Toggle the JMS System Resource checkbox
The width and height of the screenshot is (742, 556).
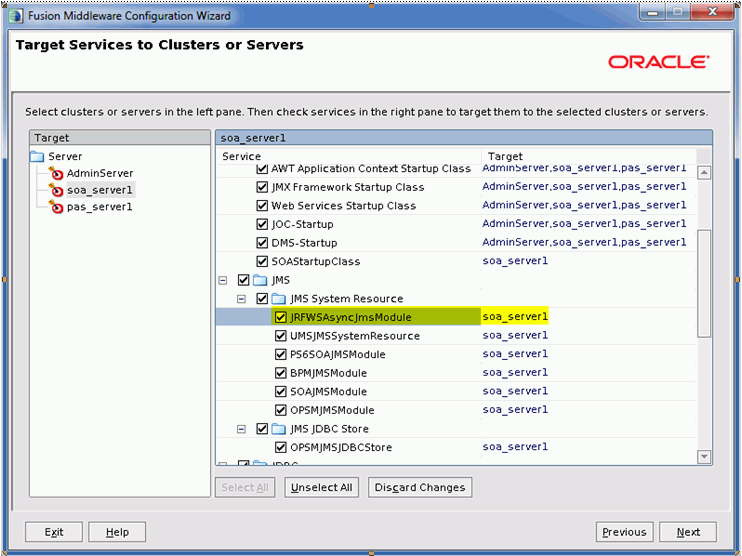coord(262,299)
